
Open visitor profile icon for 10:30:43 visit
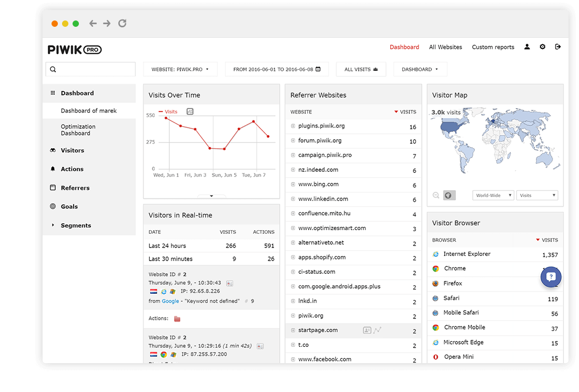tap(230, 283)
